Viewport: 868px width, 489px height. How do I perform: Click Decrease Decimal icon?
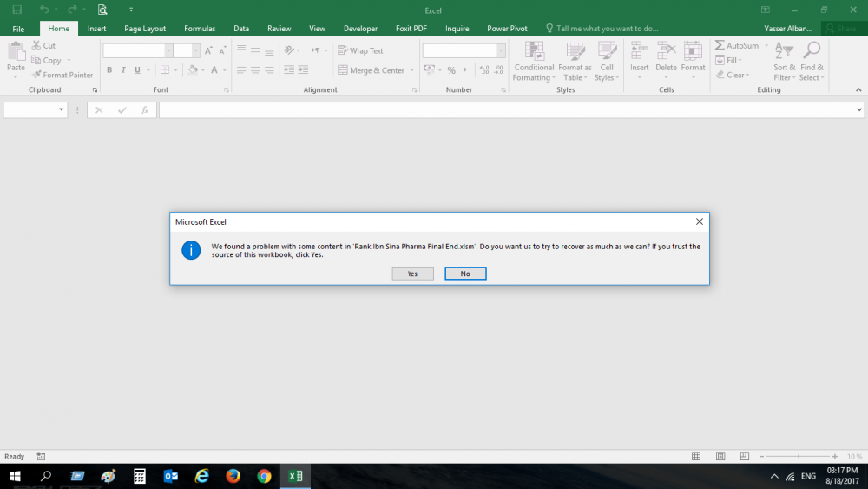499,69
